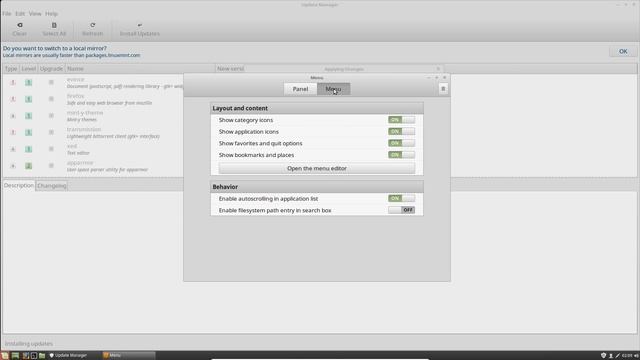This screenshot has width=640, height=360.
Task: Turn off Show favorites and quit options
Action: (401, 143)
